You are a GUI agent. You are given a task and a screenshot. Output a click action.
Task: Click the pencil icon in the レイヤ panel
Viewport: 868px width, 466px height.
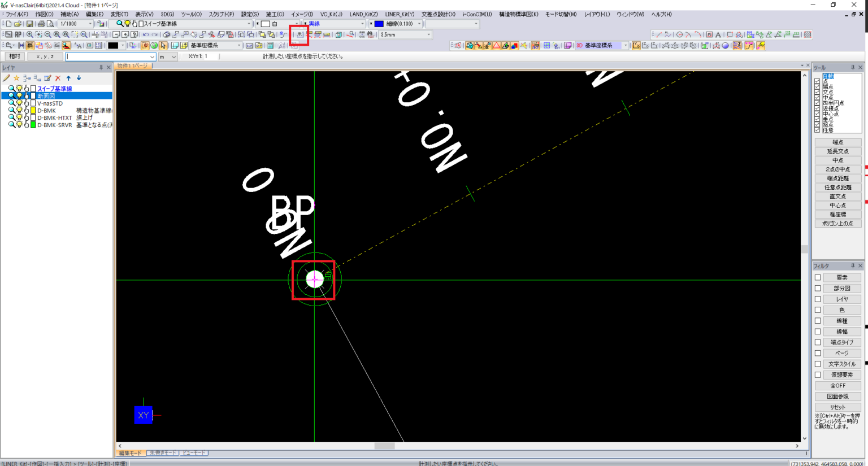click(x=7, y=78)
